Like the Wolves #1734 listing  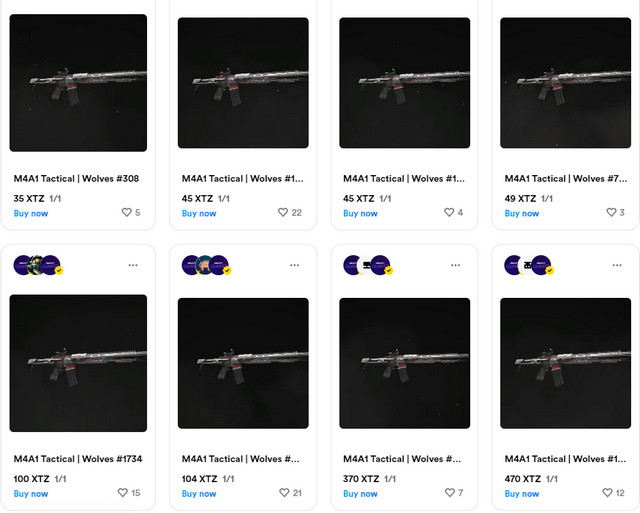click(123, 493)
